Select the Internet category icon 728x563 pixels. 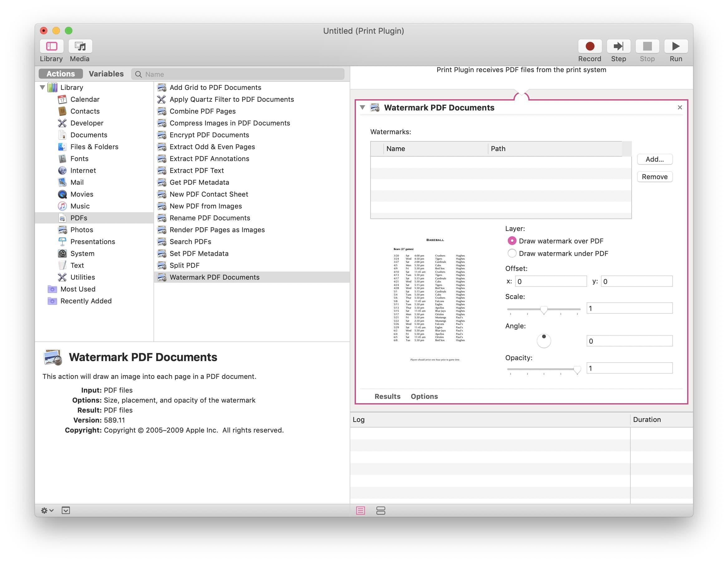pos(62,170)
